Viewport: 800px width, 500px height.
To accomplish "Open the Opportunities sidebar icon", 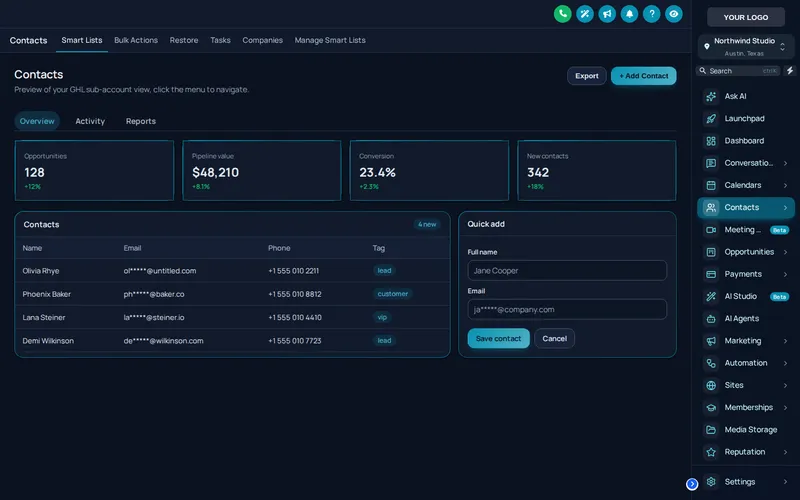I will (711, 252).
